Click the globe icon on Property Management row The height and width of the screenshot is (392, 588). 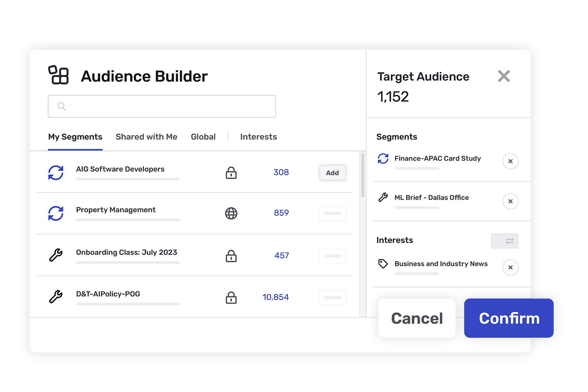[x=231, y=213]
